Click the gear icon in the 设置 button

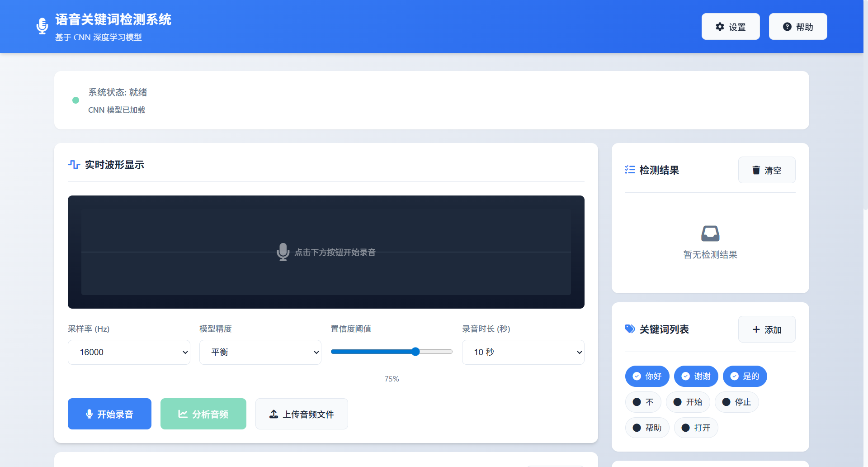[720, 26]
